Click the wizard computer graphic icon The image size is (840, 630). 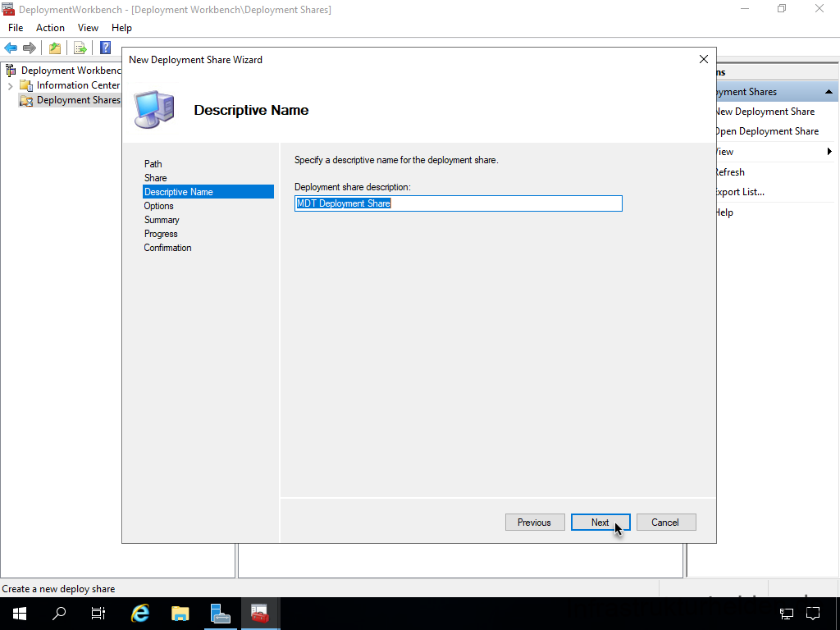[154, 109]
